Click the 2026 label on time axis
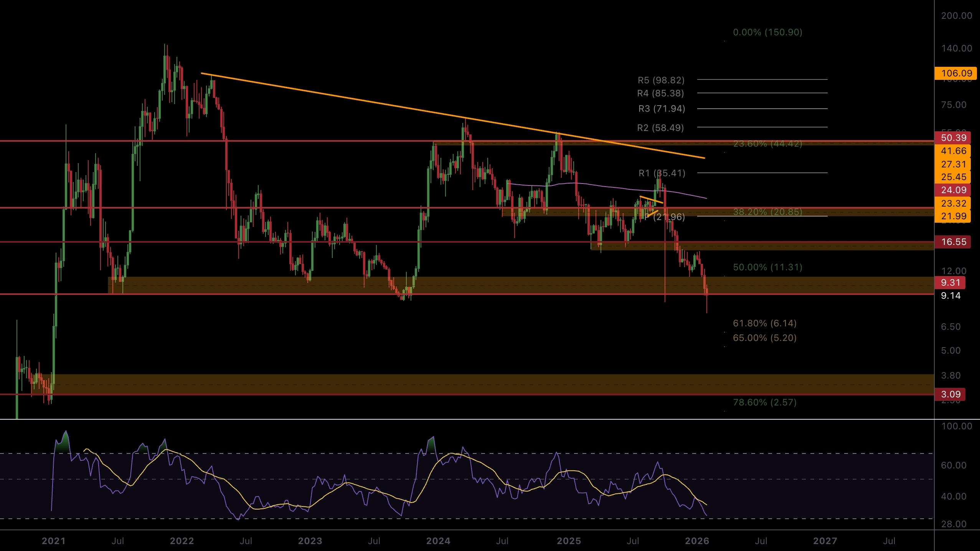 pos(697,541)
